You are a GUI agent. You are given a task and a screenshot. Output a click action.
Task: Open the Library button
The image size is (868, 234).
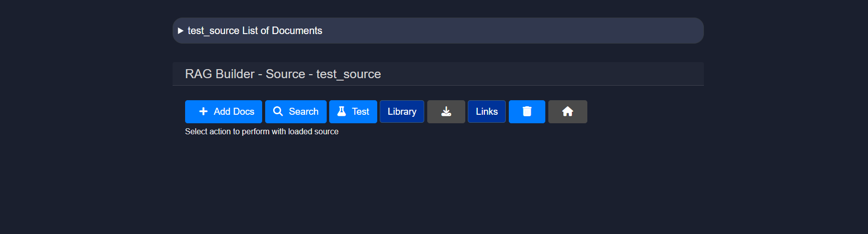[x=402, y=112]
